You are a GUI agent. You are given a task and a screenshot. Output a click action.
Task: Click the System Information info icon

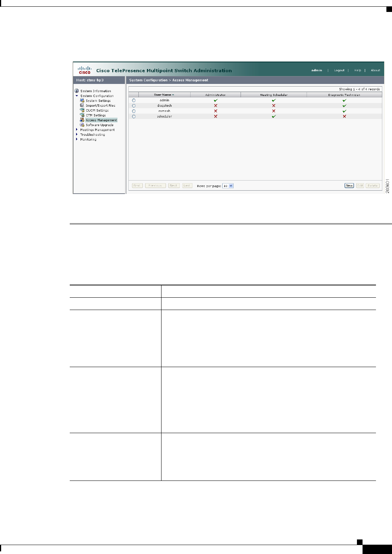(77, 91)
